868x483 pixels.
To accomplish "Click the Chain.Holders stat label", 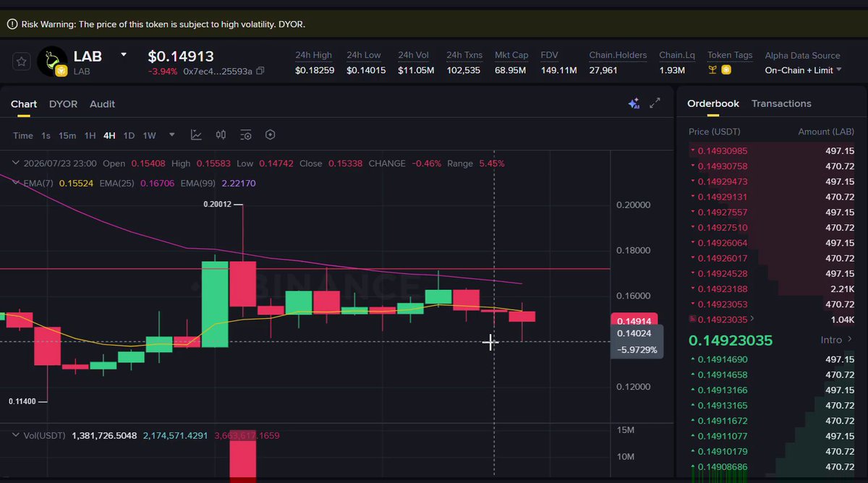I will tap(618, 55).
